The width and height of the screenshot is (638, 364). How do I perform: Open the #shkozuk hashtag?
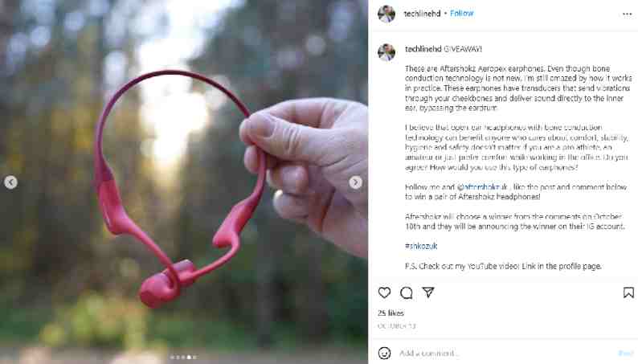pyautogui.click(x=421, y=246)
